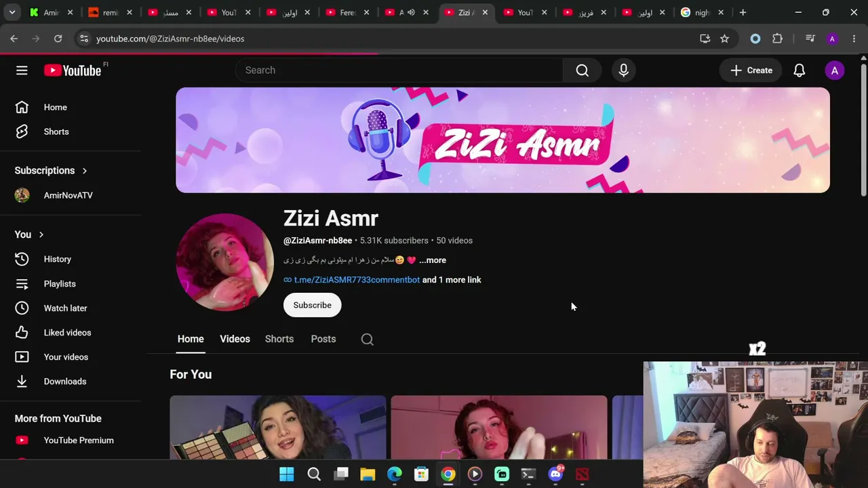Expand the You section

[29, 235]
